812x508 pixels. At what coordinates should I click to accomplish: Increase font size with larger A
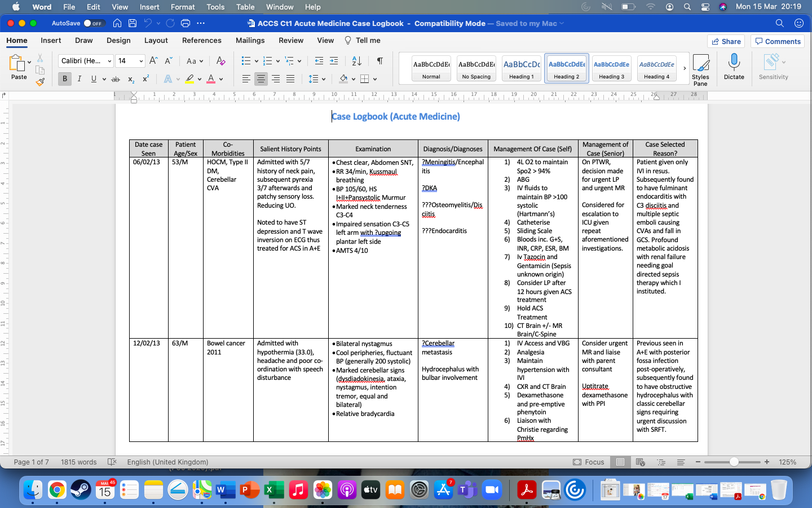pos(153,61)
